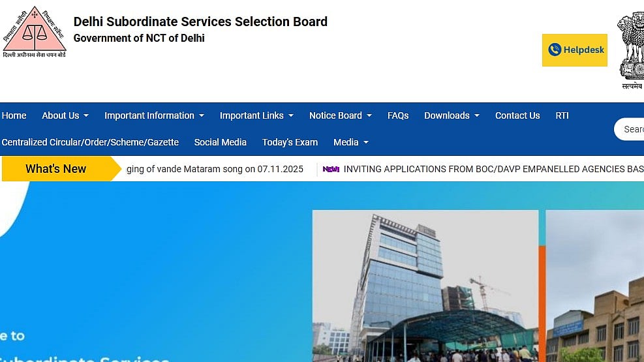Open the Contact Us page

click(517, 115)
